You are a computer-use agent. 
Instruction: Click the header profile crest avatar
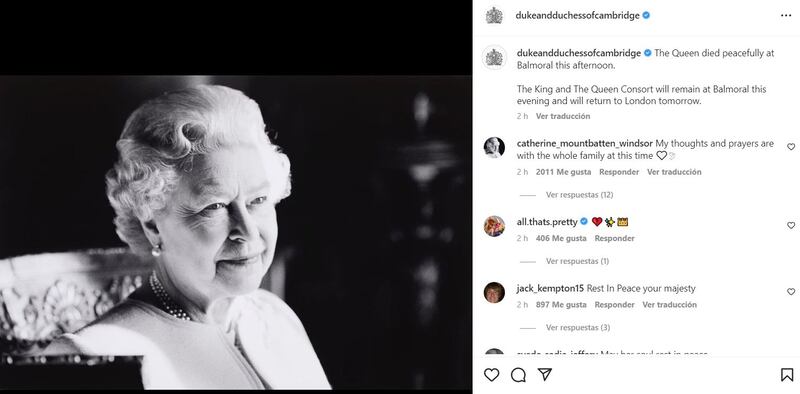494,15
